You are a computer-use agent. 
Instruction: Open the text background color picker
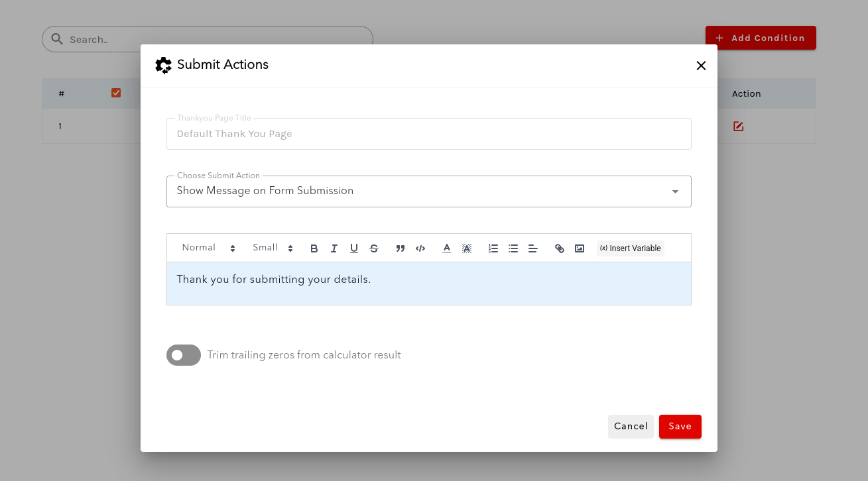(467, 248)
